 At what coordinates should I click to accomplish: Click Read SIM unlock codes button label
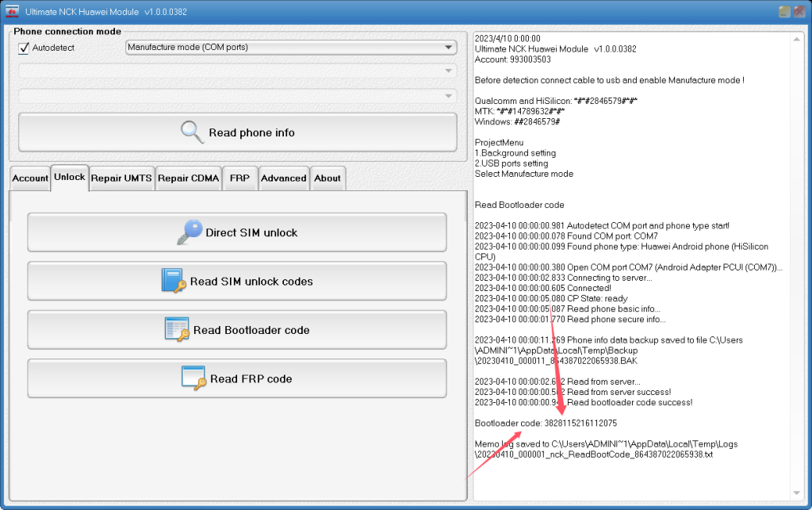point(251,281)
